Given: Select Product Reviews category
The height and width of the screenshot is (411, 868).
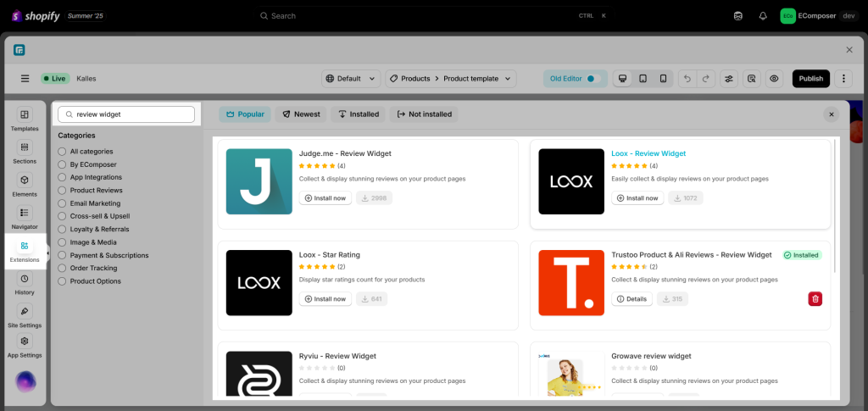Looking at the screenshot, I should tap(62, 191).
